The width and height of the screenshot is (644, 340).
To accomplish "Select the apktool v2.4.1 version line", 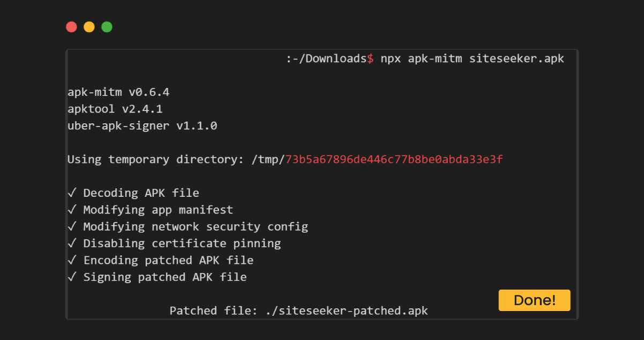I will tap(115, 109).
